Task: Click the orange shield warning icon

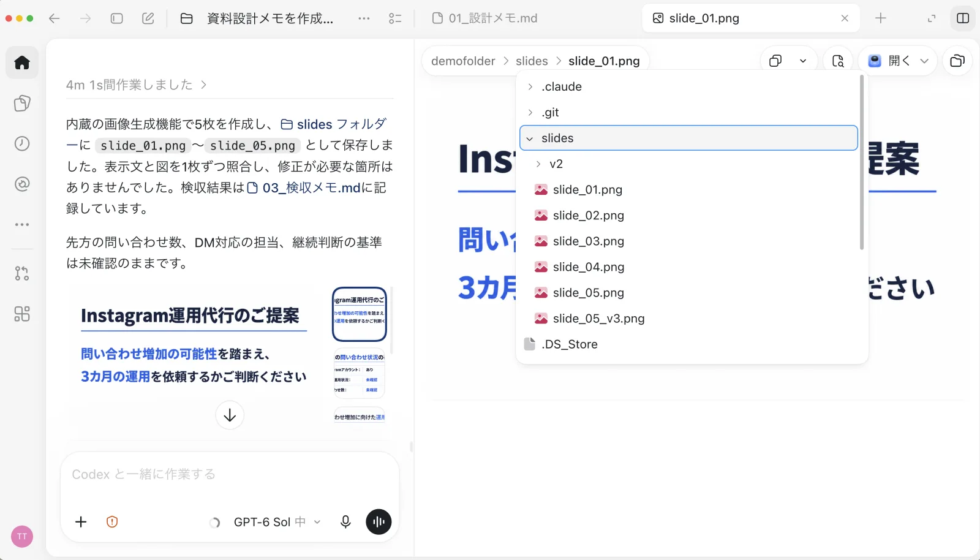Action: 112,522
